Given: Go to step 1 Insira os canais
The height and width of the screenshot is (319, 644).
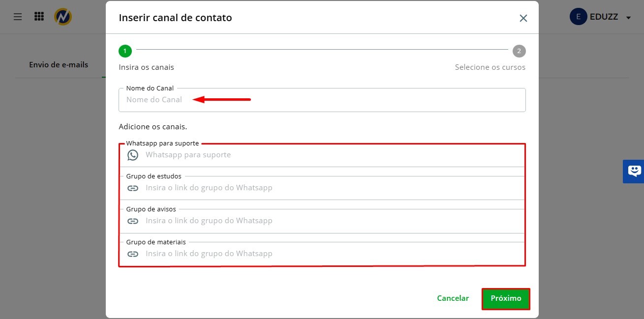Looking at the screenshot, I should [125, 51].
